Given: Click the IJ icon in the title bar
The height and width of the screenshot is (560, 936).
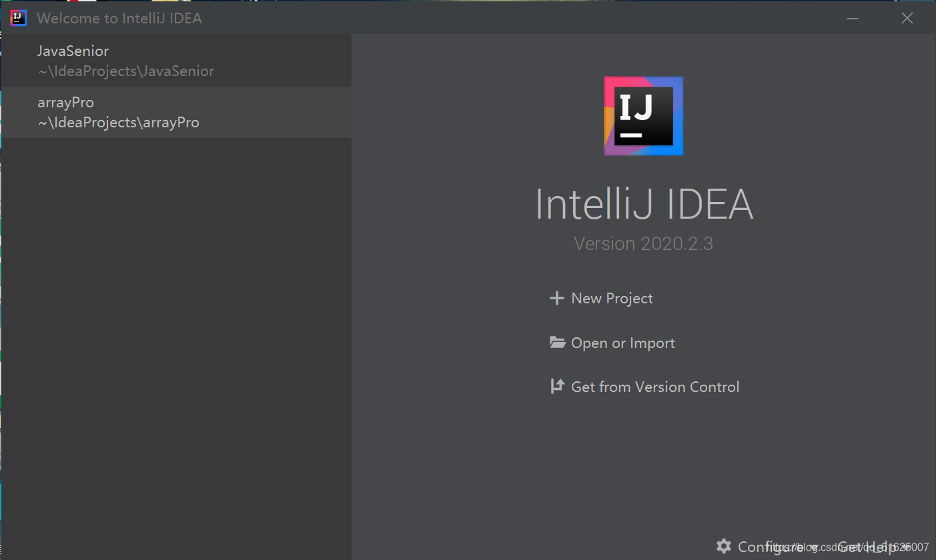Looking at the screenshot, I should (18, 18).
